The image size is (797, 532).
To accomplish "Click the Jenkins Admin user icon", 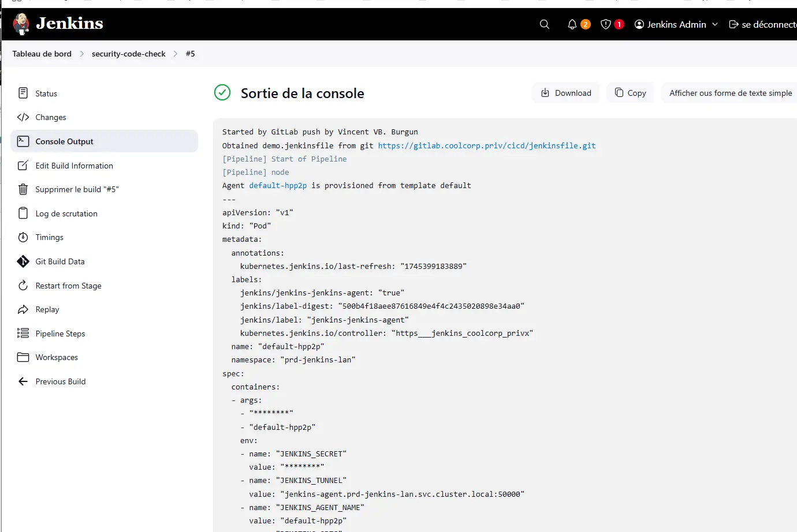I will click(639, 24).
